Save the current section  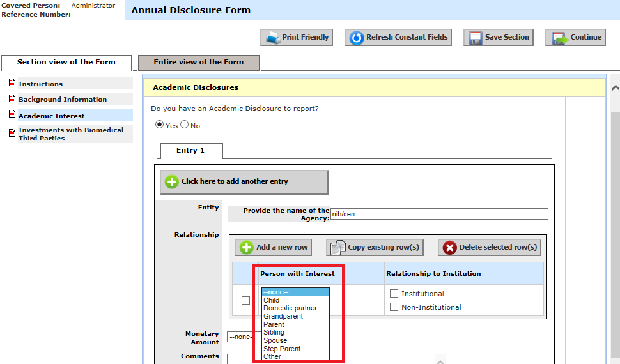coord(499,37)
